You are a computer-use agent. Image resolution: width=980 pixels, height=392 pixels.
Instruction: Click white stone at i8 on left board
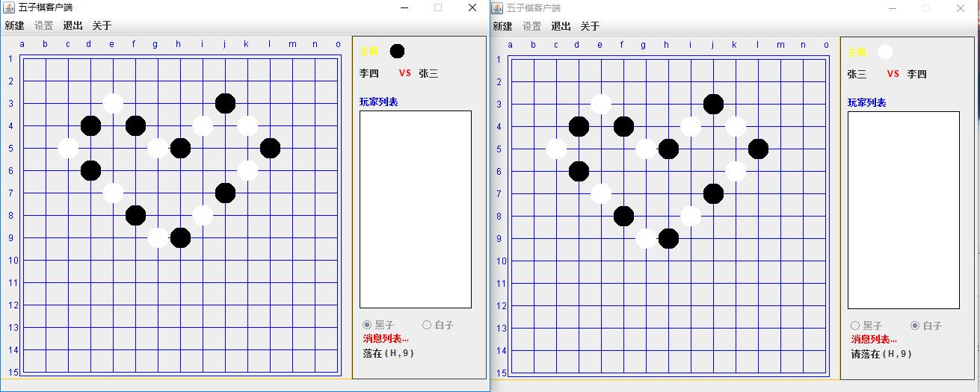click(203, 215)
